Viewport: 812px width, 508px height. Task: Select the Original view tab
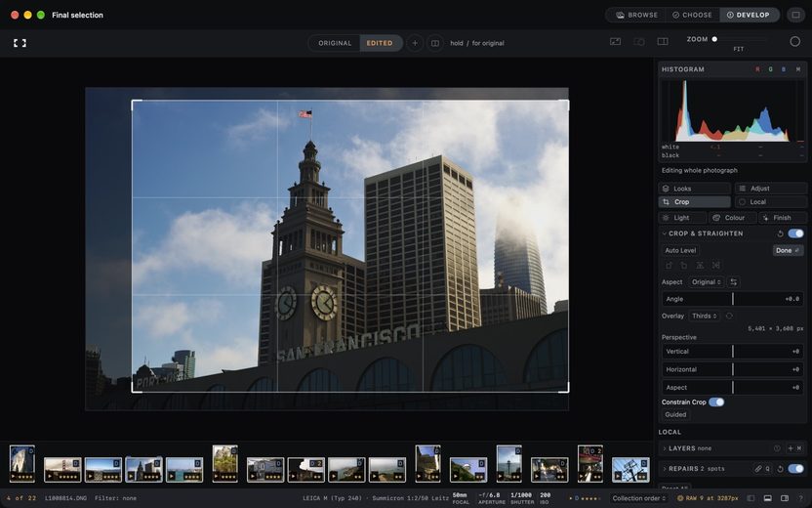pyautogui.click(x=335, y=43)
